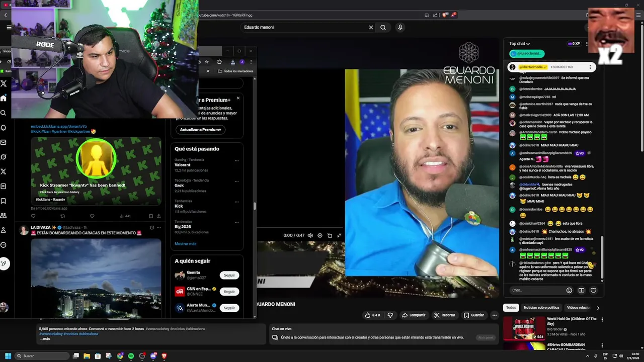Save video with Guardar button
The width and height of the screenshot is (644, 362).
click(x=473, y=315)
